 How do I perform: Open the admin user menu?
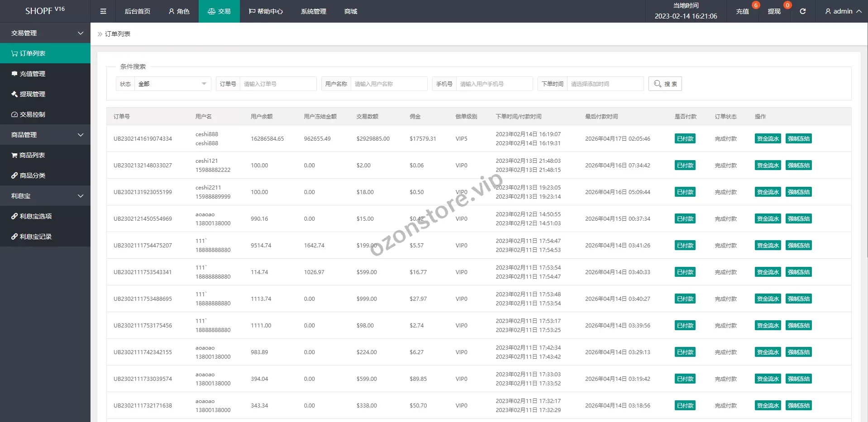[843, 11]
